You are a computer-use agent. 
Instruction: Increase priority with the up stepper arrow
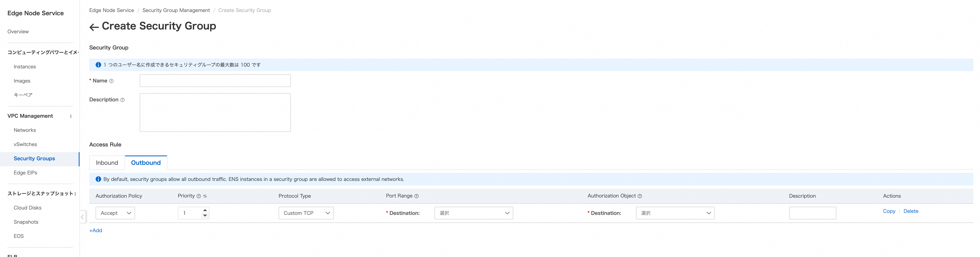[205, 210]
